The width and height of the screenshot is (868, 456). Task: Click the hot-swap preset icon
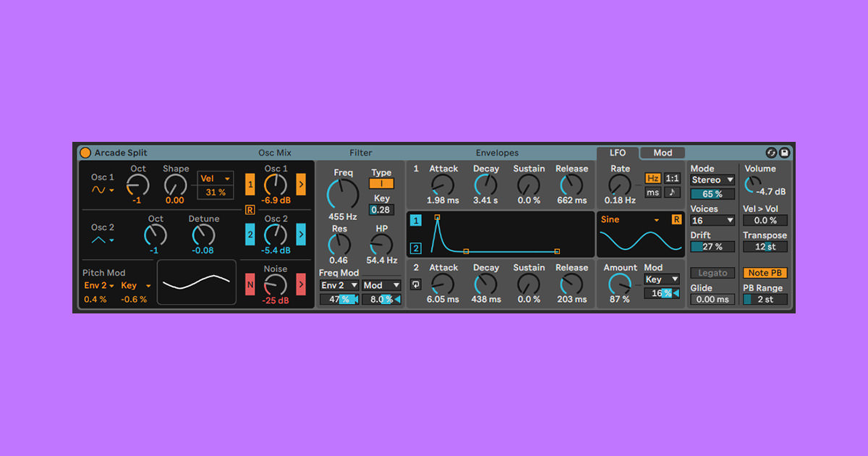click(773, 154)
